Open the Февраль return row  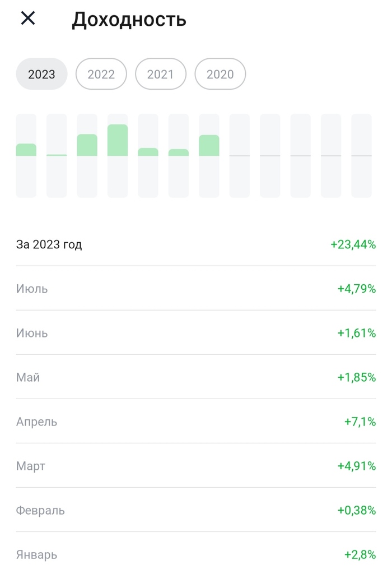pyautogui.click(x=196, y=510)
